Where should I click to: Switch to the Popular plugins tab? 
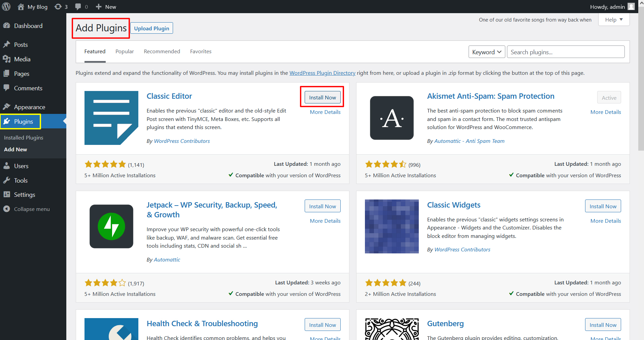(124, 51)
